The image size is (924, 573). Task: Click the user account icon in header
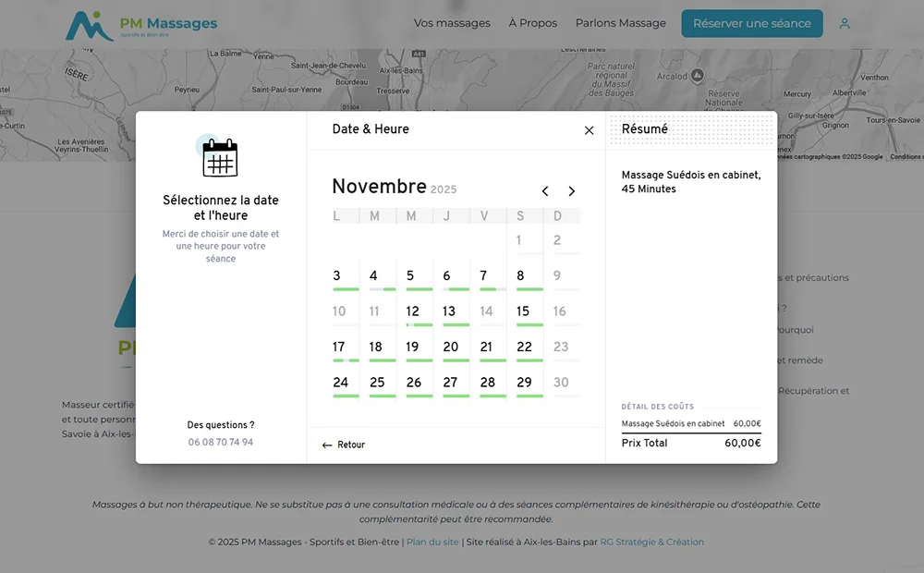[x=845, y=24]
